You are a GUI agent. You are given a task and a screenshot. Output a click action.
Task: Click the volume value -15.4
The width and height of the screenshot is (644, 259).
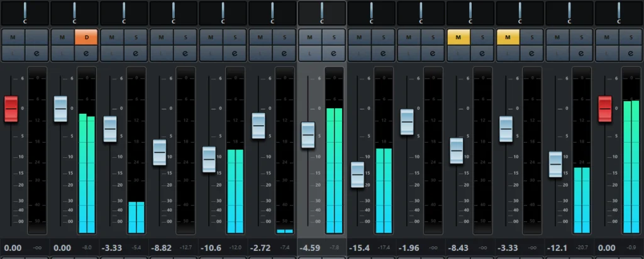coord(358,248)
